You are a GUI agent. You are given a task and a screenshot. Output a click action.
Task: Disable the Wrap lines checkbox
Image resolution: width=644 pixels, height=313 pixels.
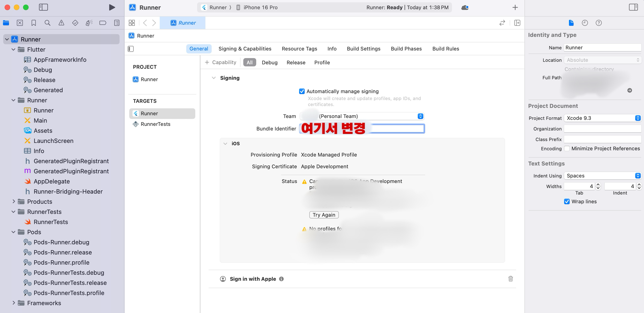coord(567,201)
